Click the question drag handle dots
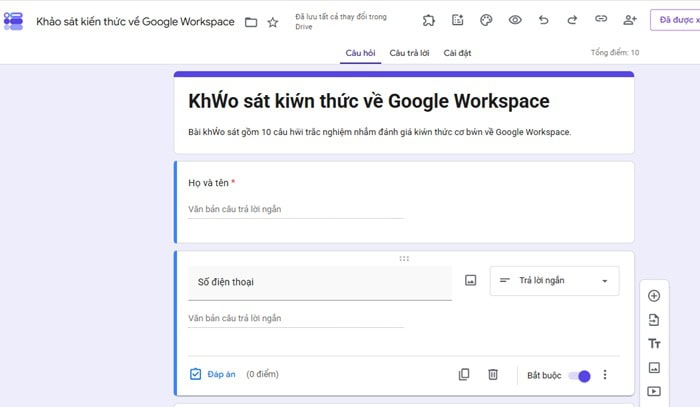 [404, 258]
